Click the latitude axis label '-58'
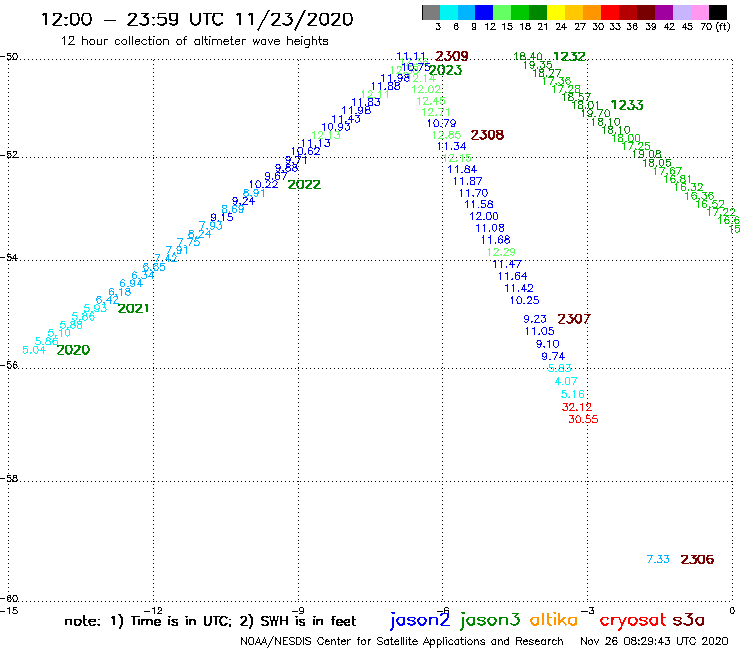The height and width of the screenshot is (650, 740). (8, 478)
